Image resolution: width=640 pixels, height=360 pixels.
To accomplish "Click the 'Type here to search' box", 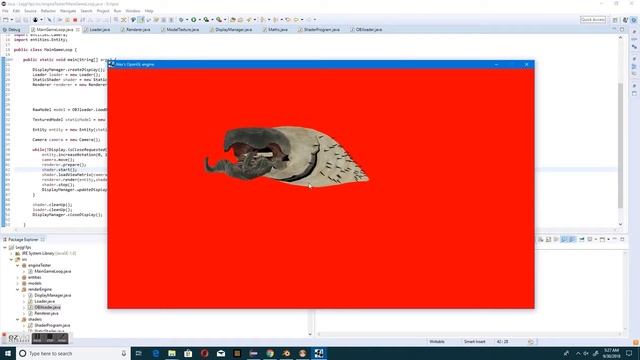I will (x=73, y=353).
